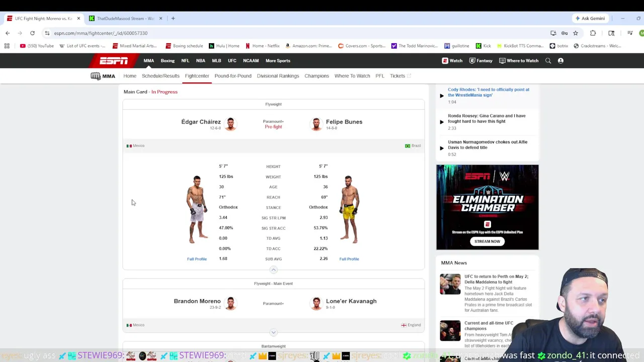Click the browser back arrow
Image resolution: width=644 pixels, height=362 pixels.
point(8,33)
